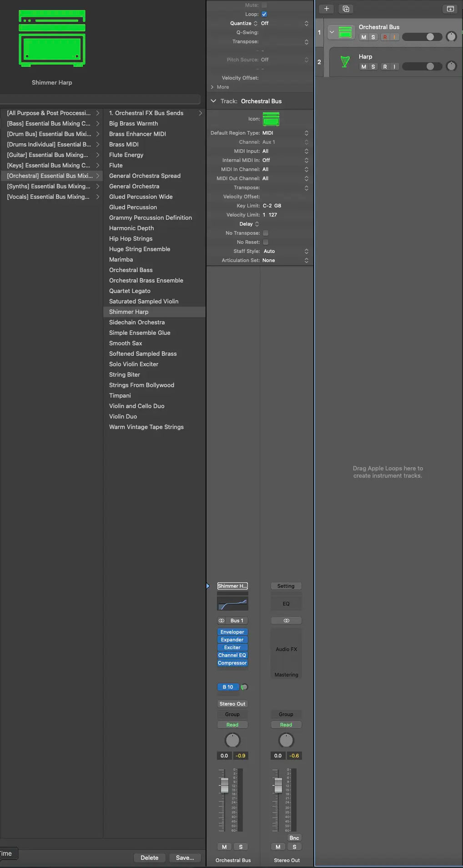Click the Shimmer Harp patch icon in the library
The image size is (463, 868).
coord(52,39)
